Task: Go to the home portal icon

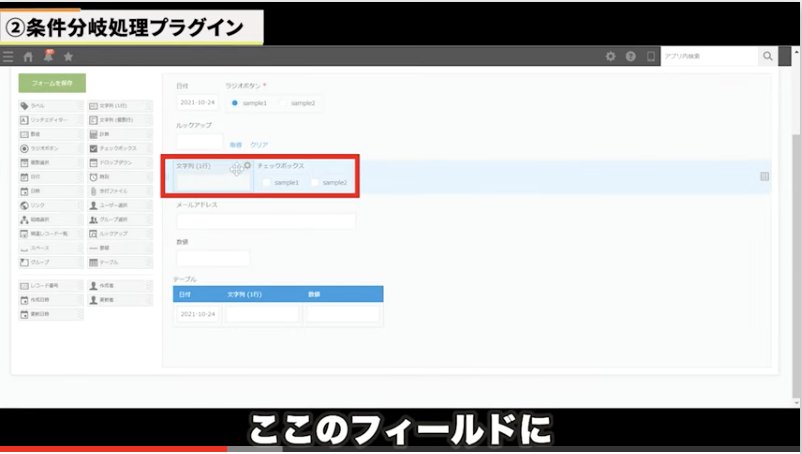Action: click(29, 57)
